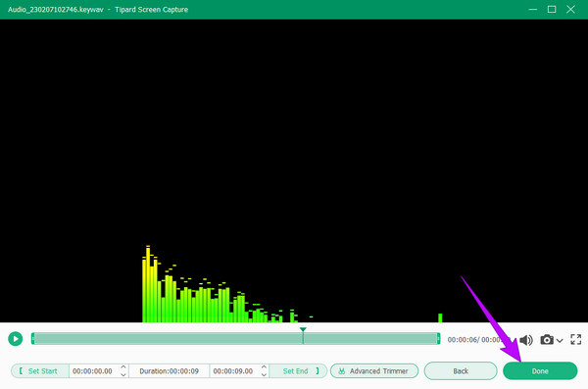Decrease end time with down arrow
The width and height of the screenshot is (588, 389).
tap(264, 374)
